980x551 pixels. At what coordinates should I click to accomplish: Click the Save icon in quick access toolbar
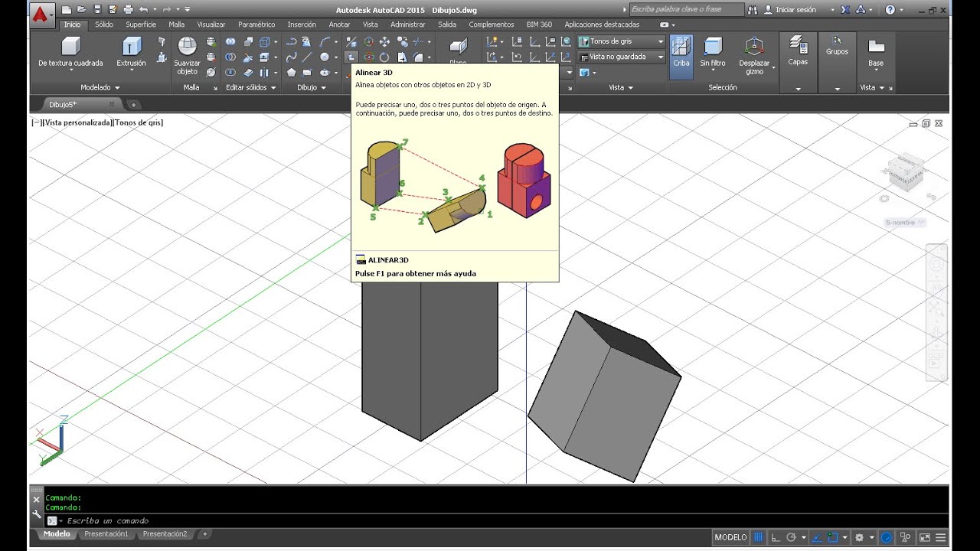[97, 10]
